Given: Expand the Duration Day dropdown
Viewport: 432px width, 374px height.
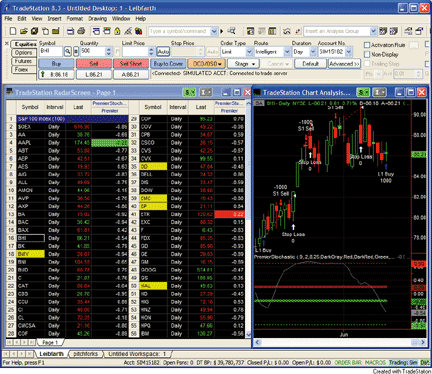Looking at the screenshot, I should click(304, 52).
